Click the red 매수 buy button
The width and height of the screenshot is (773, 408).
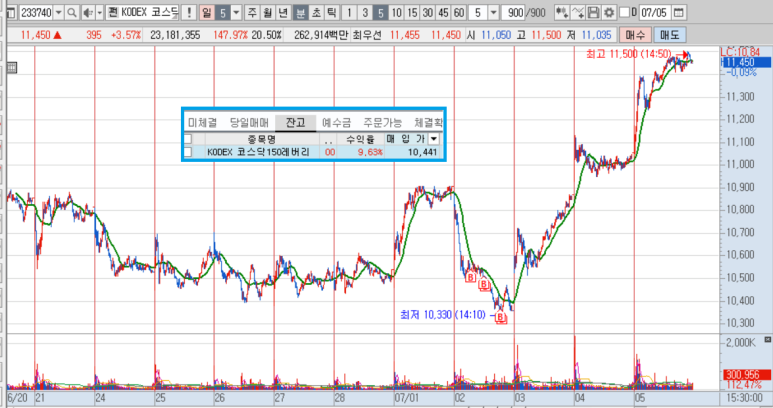635,35
